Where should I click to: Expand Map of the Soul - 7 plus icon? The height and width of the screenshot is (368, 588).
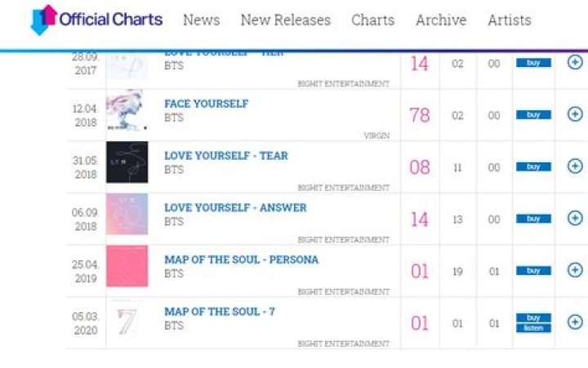575,322
